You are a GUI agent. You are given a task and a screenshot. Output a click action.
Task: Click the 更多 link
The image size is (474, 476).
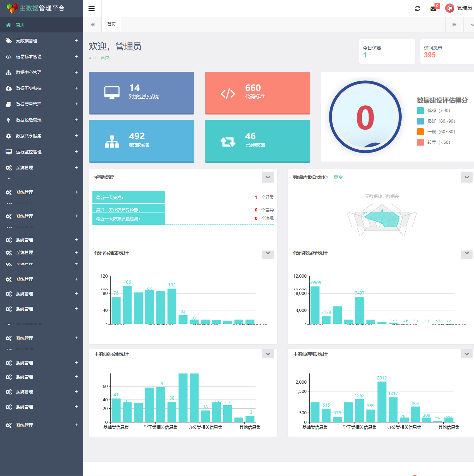(338, 177)
